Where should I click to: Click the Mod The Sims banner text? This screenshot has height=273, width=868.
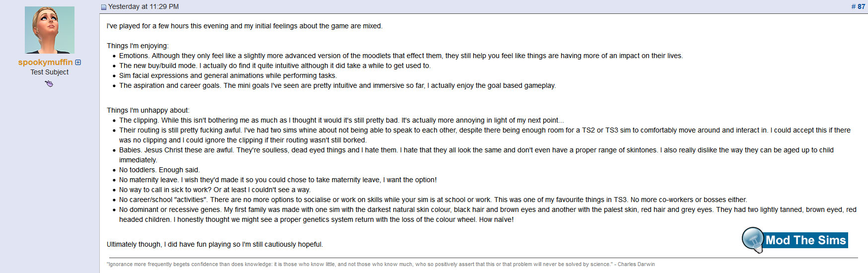coord(805,240)
